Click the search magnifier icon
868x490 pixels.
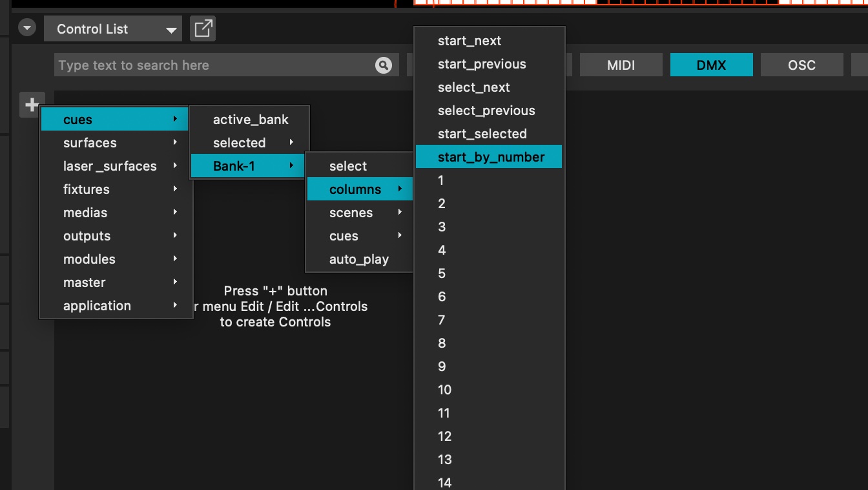pyautogui.click(x=384, y=65)
